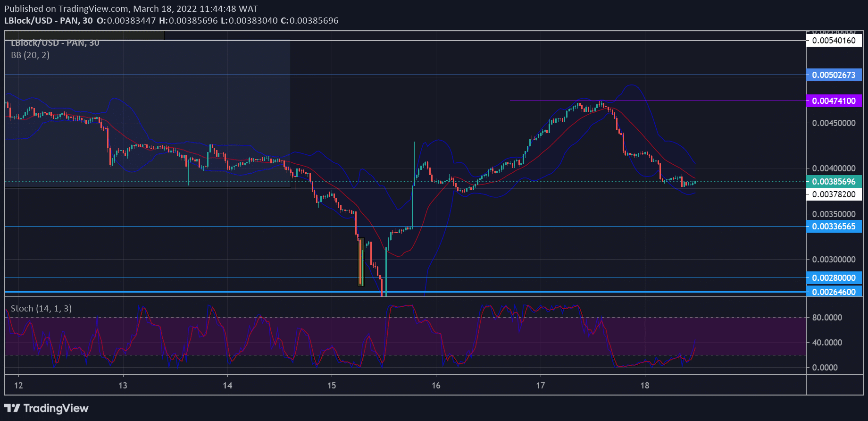Viewport: 868px width, 421px height.
Task: Click the purple price label 0.00474100
Action: tap(834, 101)
